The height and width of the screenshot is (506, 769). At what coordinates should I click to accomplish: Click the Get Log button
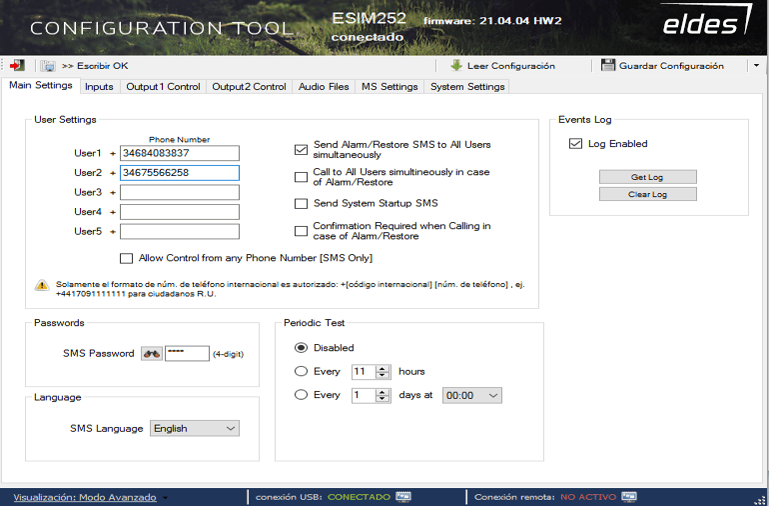pyautogui.click(x=647, y=177)
